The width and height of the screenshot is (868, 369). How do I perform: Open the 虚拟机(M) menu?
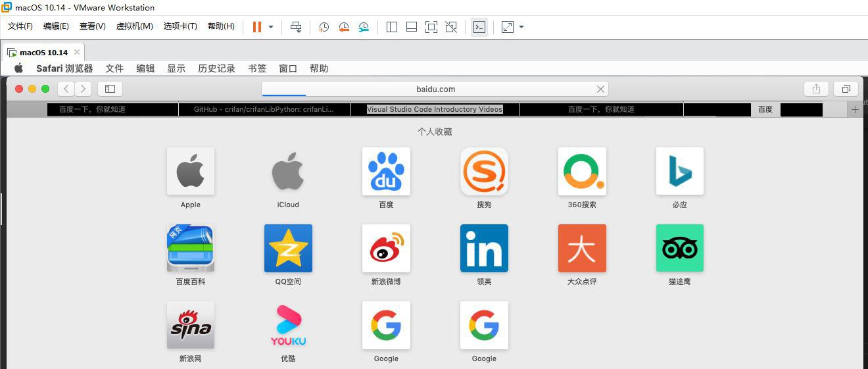(135, 26)
